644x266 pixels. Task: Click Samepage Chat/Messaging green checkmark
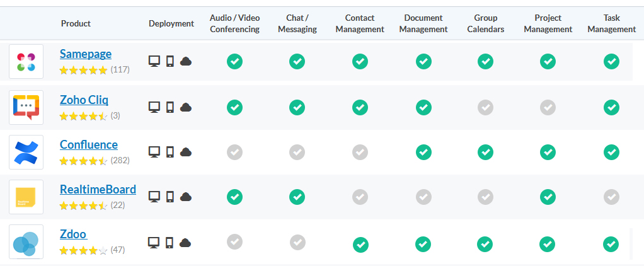[x=297, y=62]
